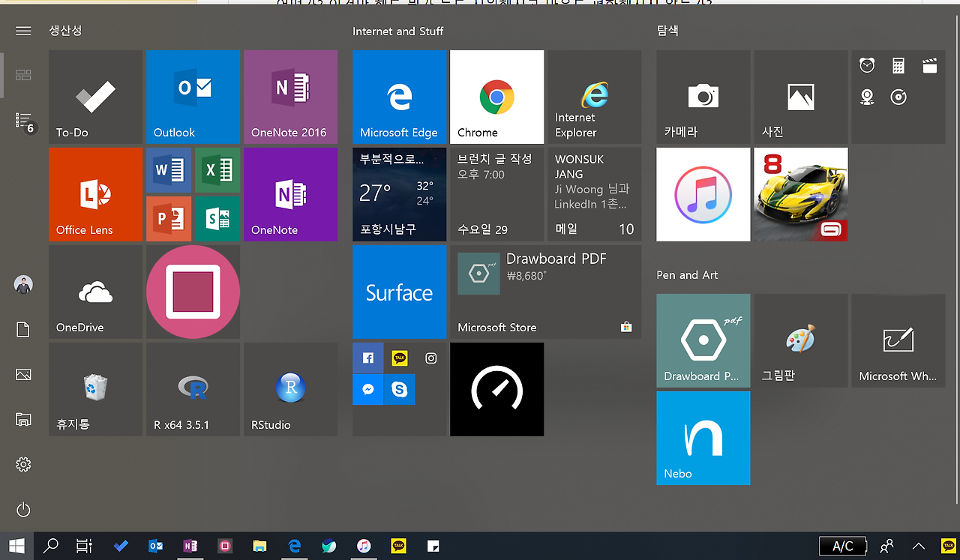Image resolution: width=960 pixels, height=560 pixels.
Task: Open the Maps app tile
Action: pyautogui.click(x=867, y=97)
